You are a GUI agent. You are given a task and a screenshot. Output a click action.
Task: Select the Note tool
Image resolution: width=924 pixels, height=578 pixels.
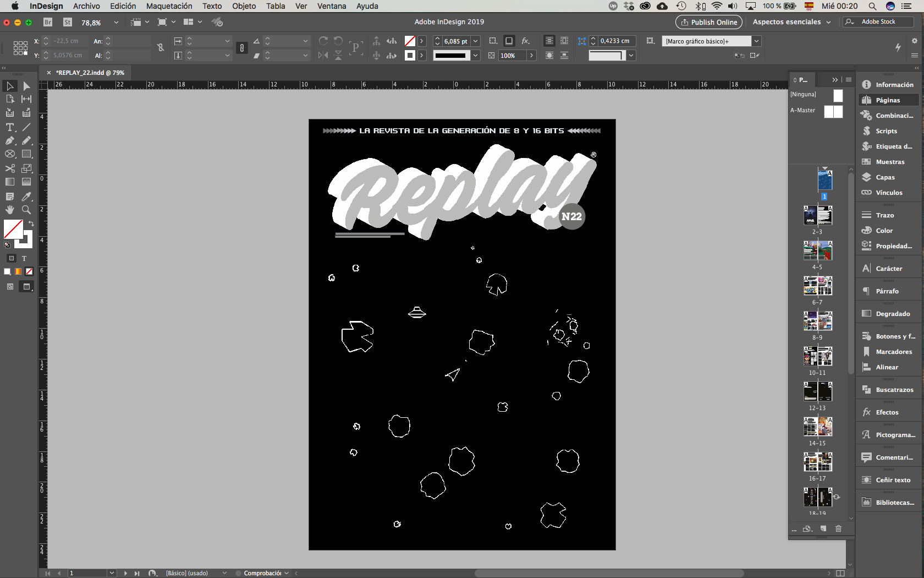point(10,197)
